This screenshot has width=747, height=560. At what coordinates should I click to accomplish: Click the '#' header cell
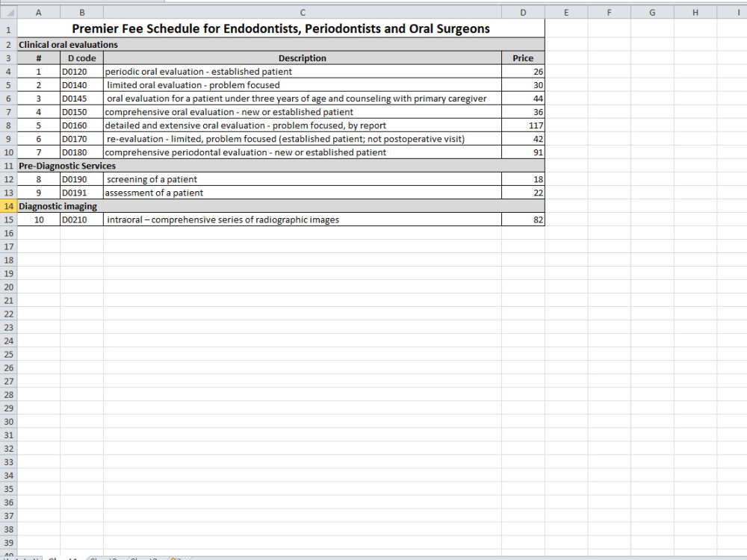(39, 58)
